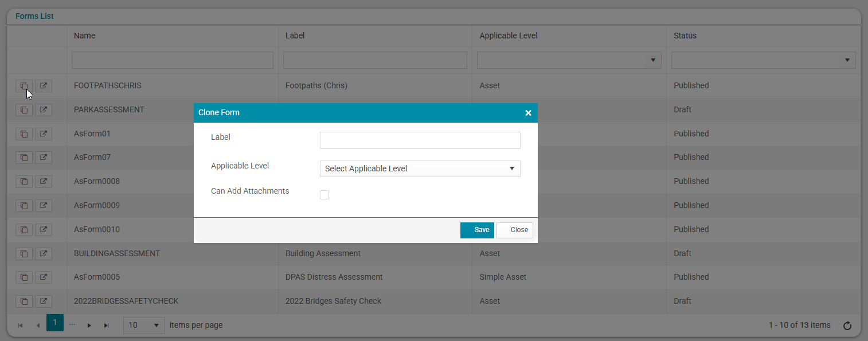The height and width of the screenshot is (341, 868).
Task: Clone the 2022BRIDGESSAFETYCHECK form
Action: (x=24, y=301)
